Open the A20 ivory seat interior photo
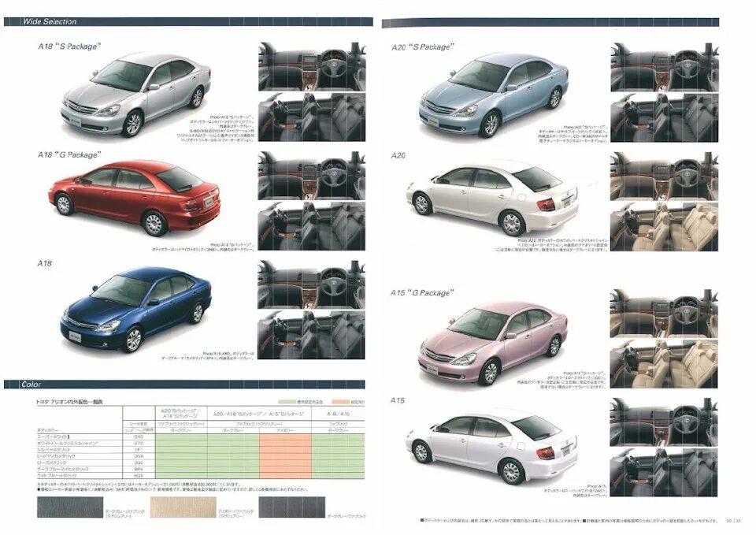The height and width of the screenshot is (535, 756). 664,226
